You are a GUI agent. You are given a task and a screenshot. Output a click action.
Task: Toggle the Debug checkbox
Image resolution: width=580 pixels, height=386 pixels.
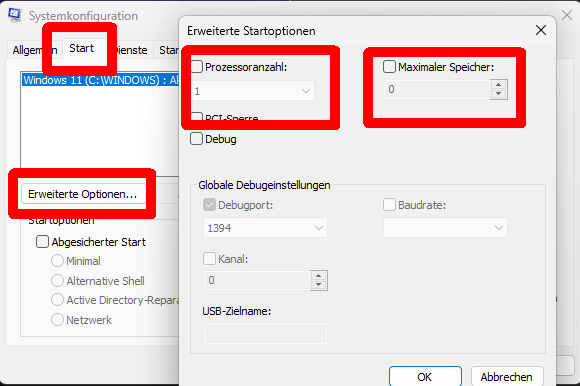196,139
